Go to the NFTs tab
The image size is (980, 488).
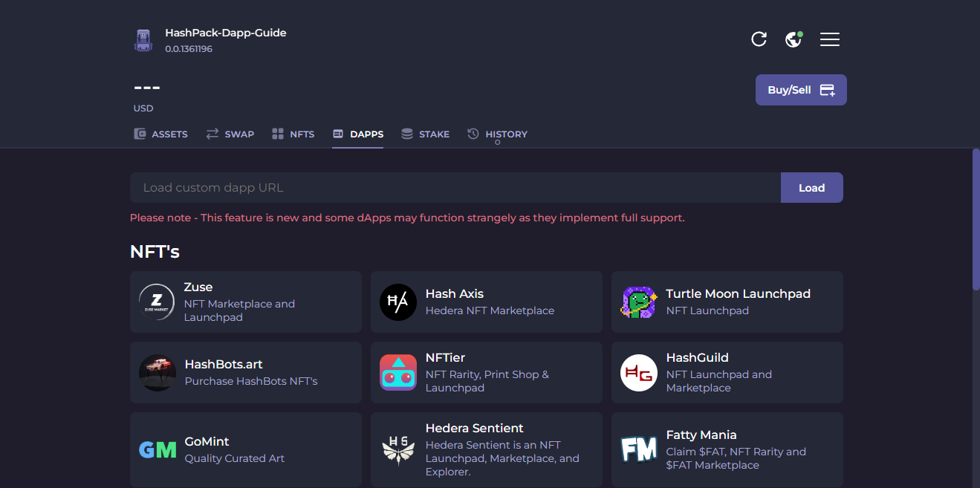[293, 134]
